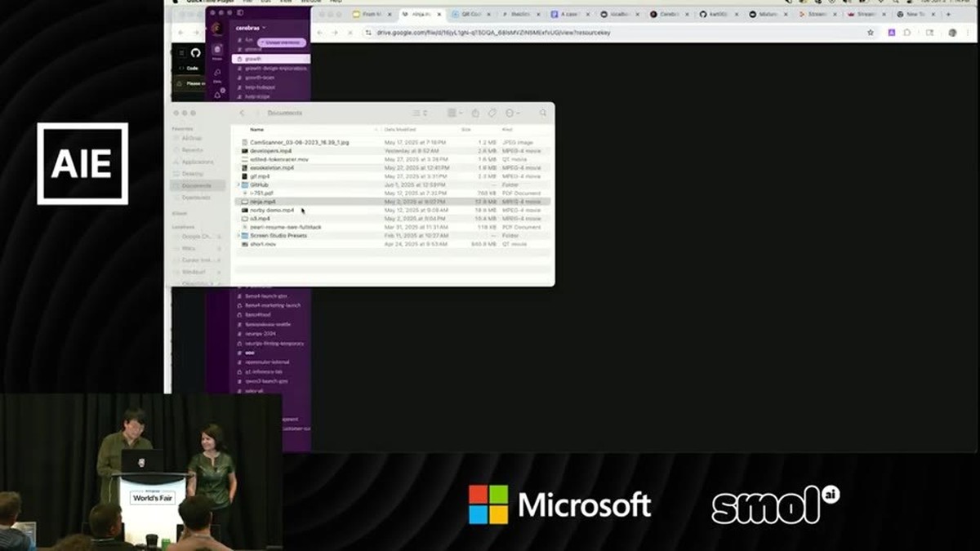This screenshot has width=980, height=551.
Task: Select the ninja.mp4 file row
Action: point(392,202)
